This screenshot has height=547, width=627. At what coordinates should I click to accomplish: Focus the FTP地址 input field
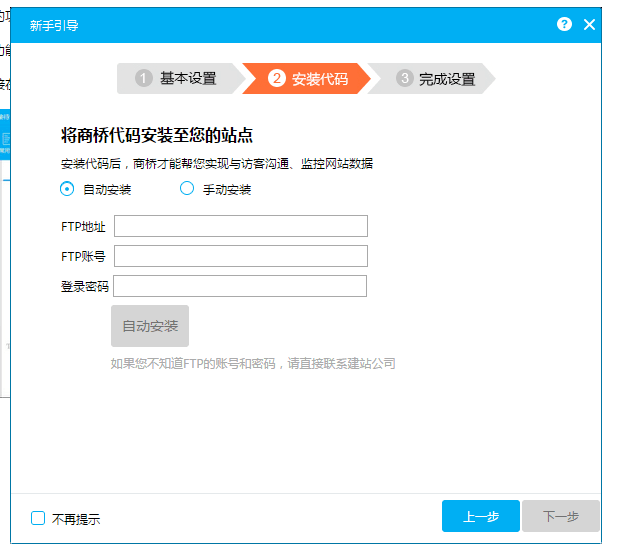pos(241,226)
